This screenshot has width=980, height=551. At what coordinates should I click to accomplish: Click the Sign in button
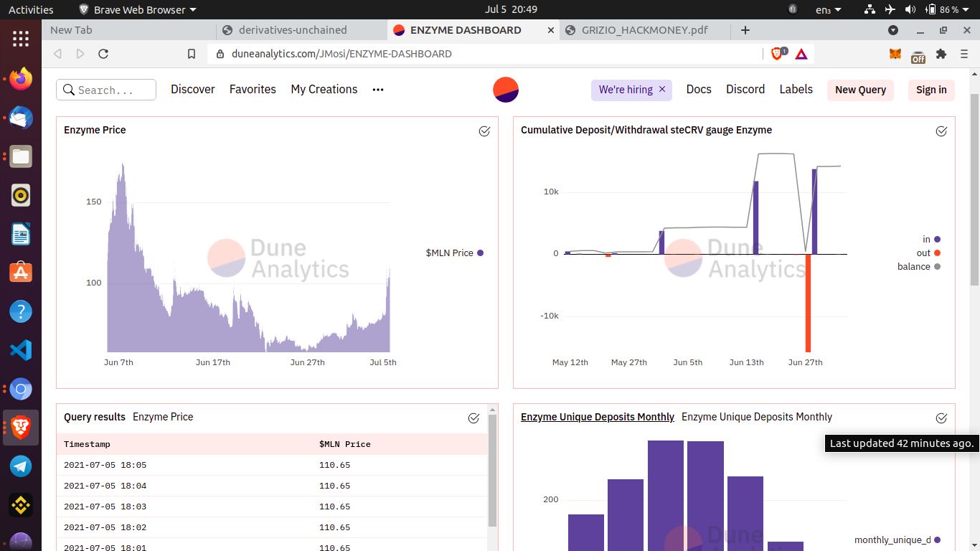click(x=931, y=90)
